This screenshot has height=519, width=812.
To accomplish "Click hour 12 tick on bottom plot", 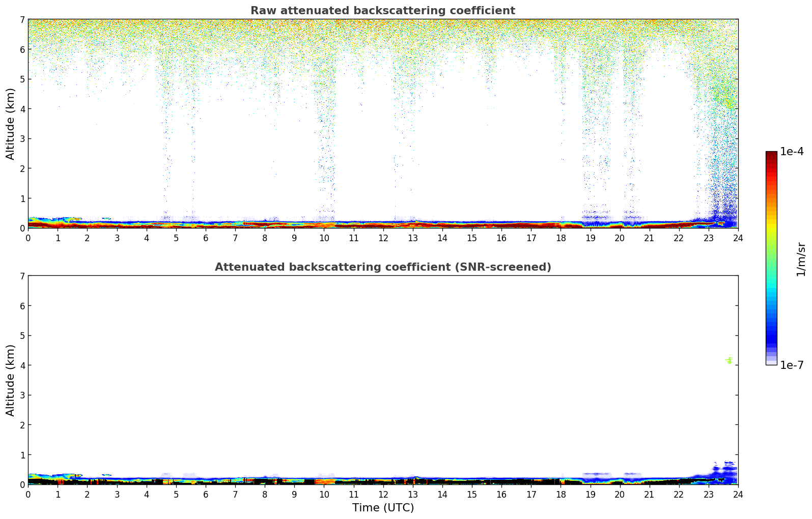I will point(383,494).
